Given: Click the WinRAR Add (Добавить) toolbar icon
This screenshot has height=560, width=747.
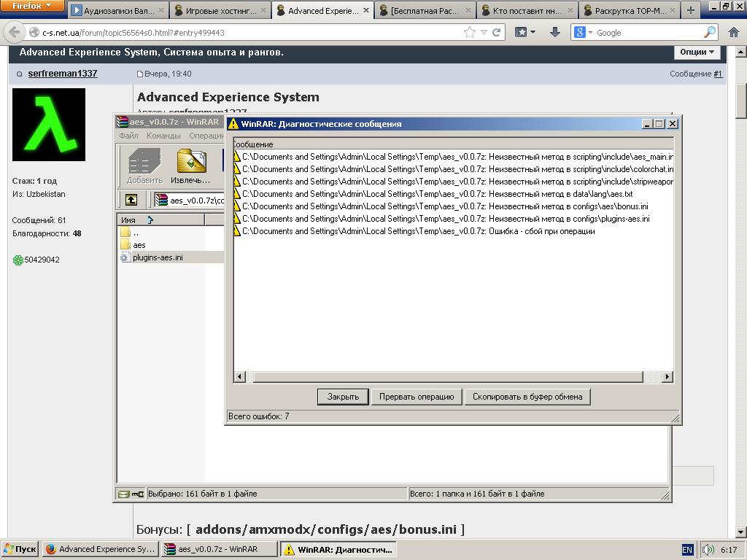Looking at the screenshot, I should pos(145,166).
